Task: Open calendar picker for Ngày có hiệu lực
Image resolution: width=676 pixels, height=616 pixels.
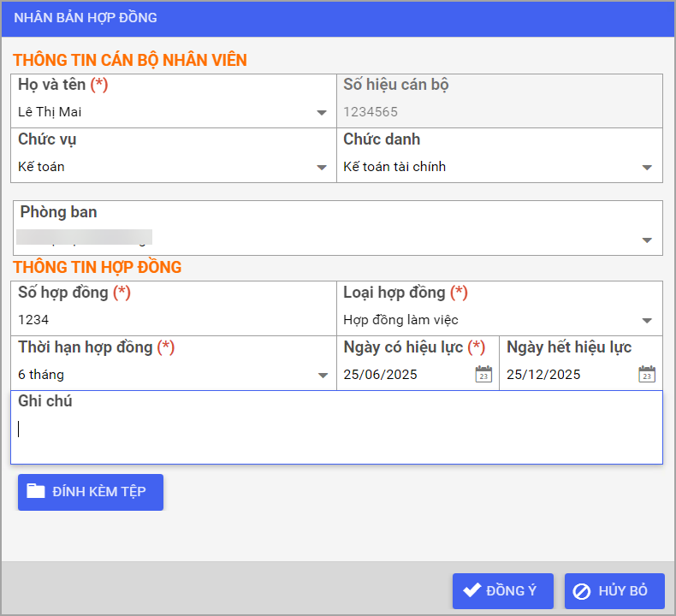Action: click(483, 374)
